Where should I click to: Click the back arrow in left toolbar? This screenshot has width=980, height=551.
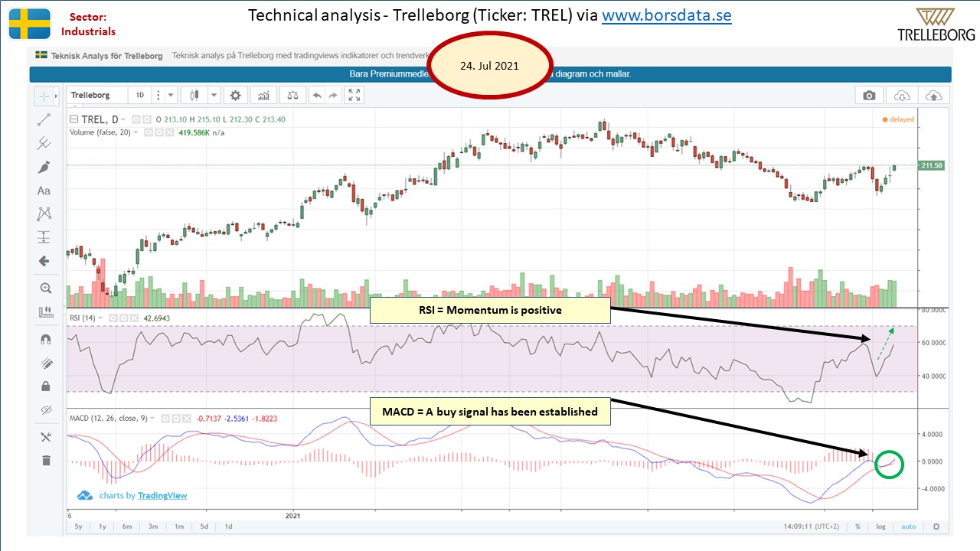(x=44, y=261)
